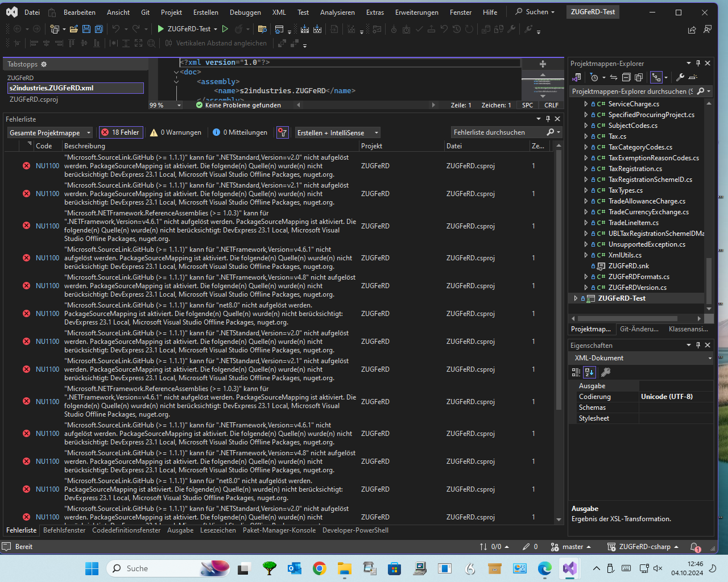Click the feedback person icon at top right
Image resolution: width=728 pixels, height=582 pixels.
pos(708,29)
